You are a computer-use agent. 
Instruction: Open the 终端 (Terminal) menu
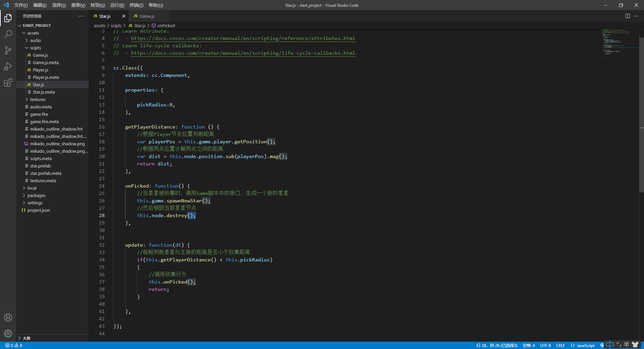coord(136,5)
